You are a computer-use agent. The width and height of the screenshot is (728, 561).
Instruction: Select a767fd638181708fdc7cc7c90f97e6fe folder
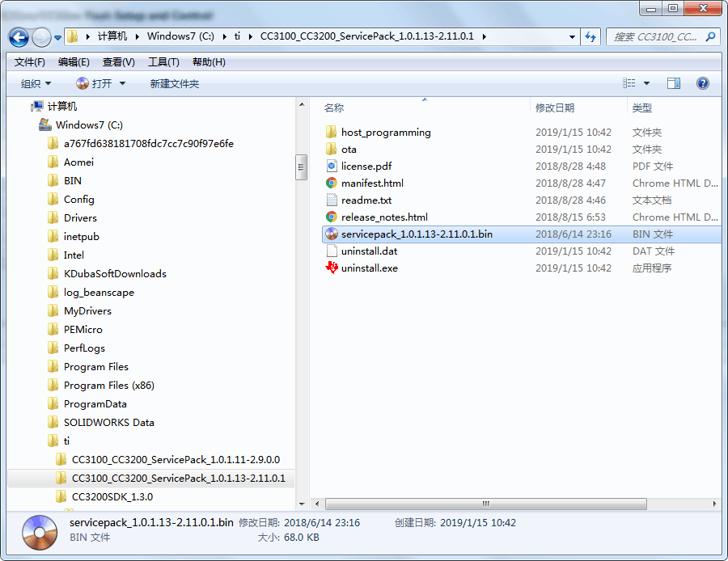149,143
